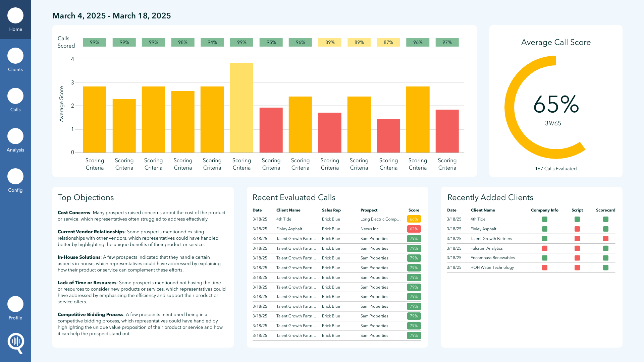
Task: Open the Finley Asphalt evaluated call row
Action: pos(289,229)
